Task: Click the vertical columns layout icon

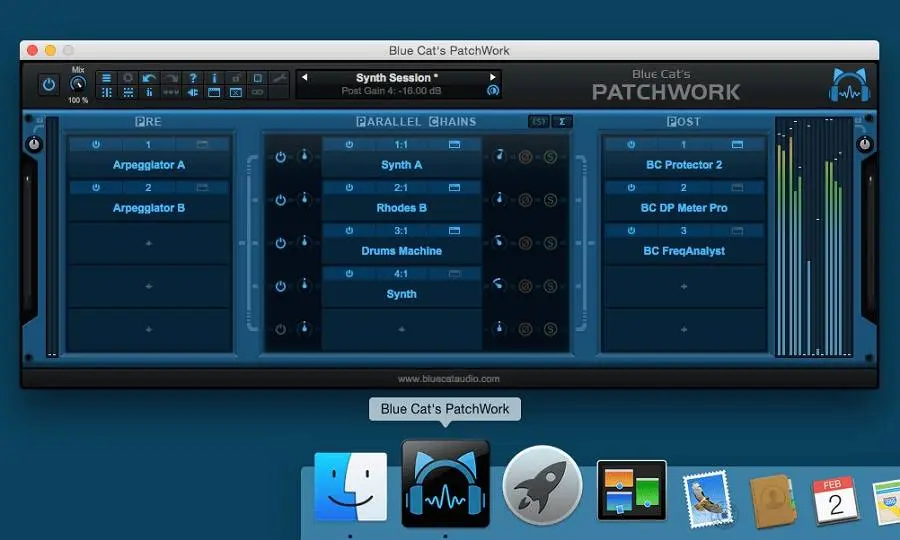Action: [x=106, y=92]
